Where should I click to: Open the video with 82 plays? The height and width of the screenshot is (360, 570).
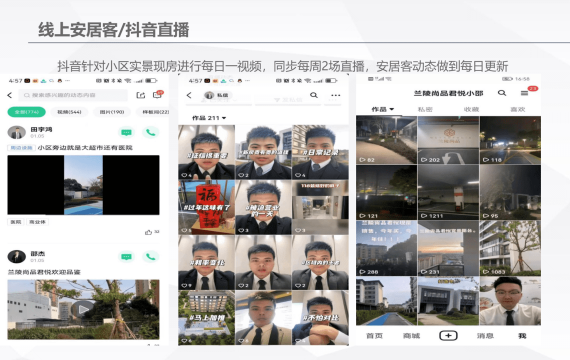tap(386, 140)
